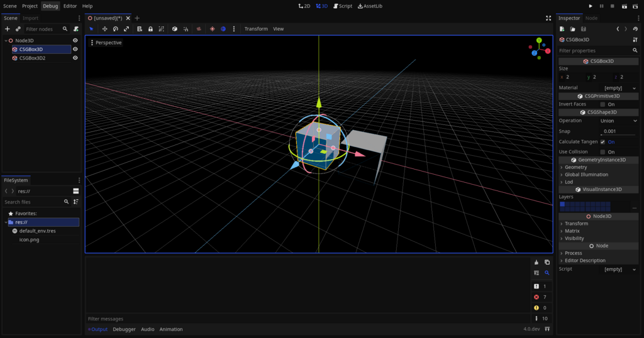Activate the Rotate mode tool

pos(116,29)
